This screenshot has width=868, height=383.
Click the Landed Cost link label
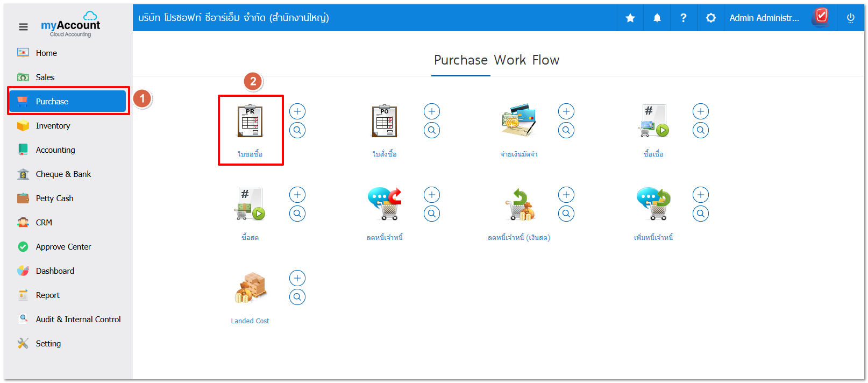pos(250,321)
